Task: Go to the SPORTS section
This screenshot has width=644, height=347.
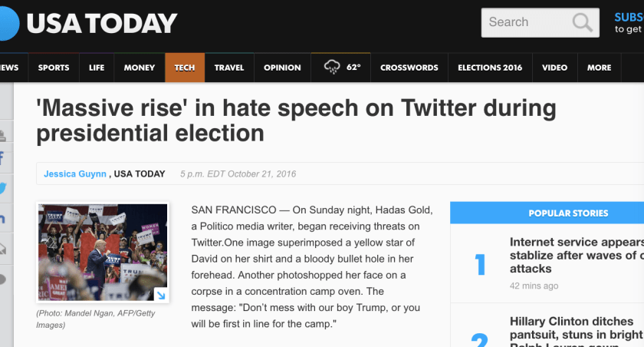Action: (53, 68)
